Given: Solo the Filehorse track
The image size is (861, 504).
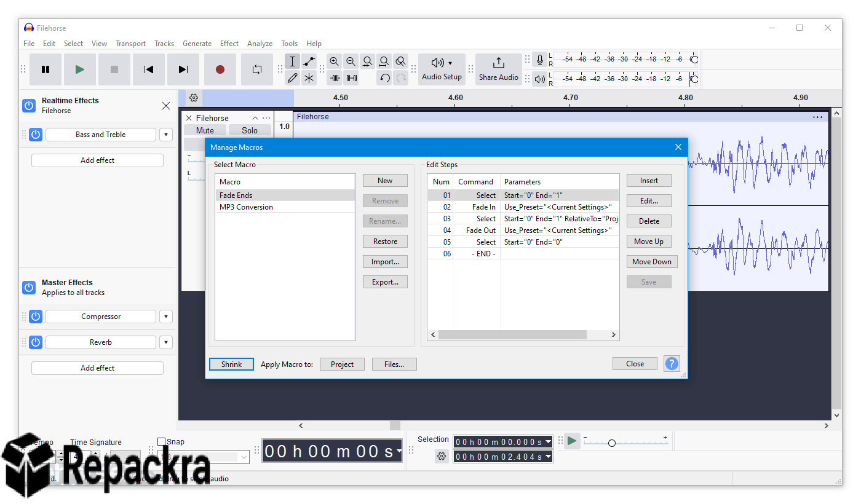Looking at the screenshot, I should click(250, 130).
